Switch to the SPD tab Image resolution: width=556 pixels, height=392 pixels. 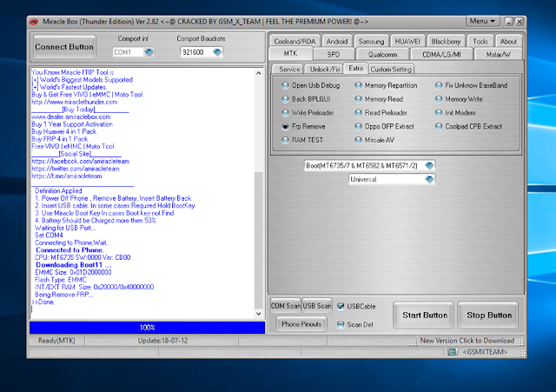pos(334,54)
